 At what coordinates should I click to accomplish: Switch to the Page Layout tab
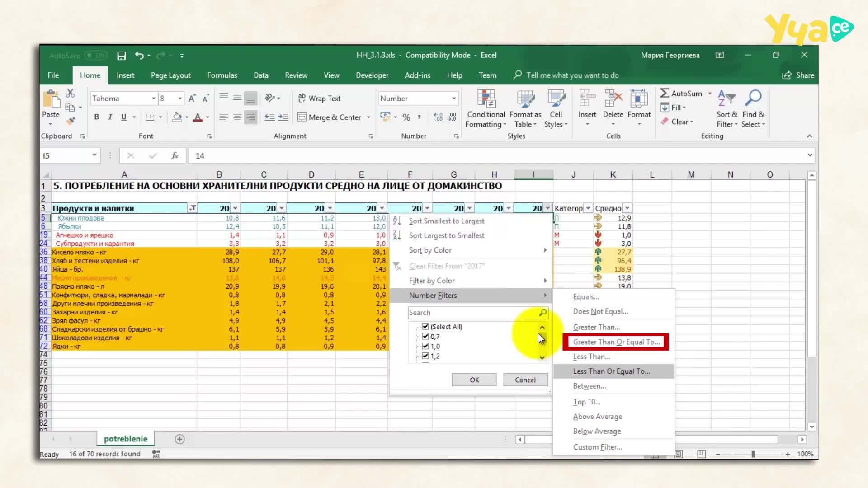(x=171, y=75)
